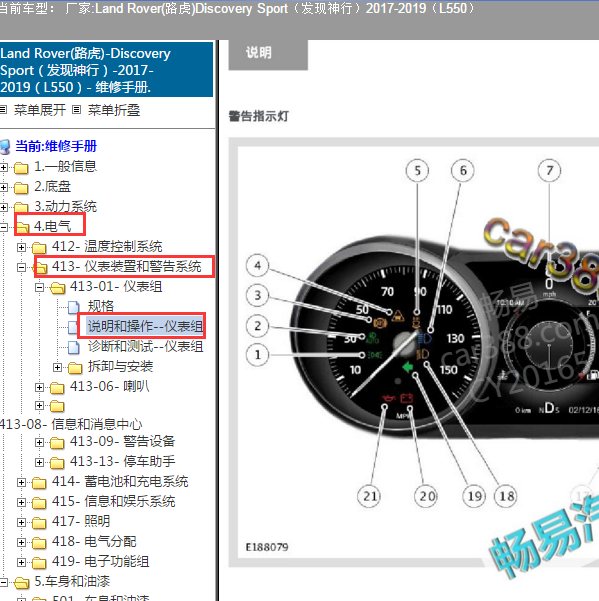Viewport: 599px width, 601px height.
Task: Open 说明和操作--仪表组 document
Action: click(145, 326)
